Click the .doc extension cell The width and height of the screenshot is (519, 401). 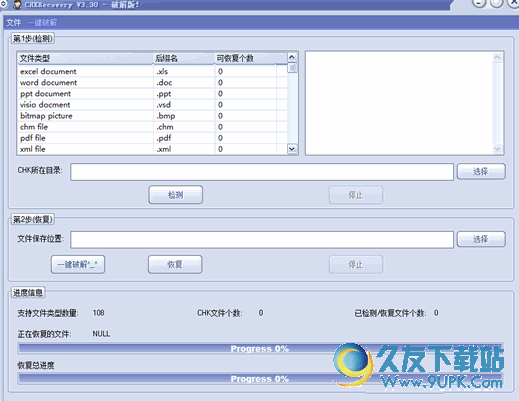click(x=164, y=82)
